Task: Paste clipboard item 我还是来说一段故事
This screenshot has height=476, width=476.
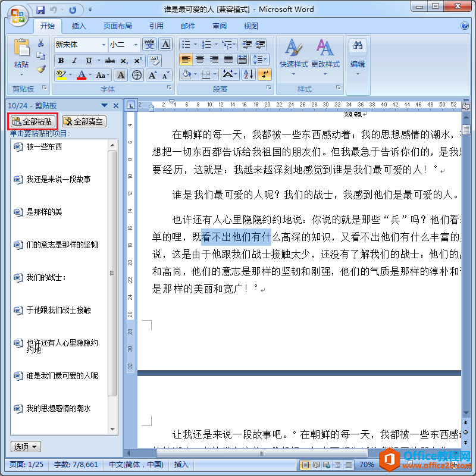Action: click(x=59, y=179)
